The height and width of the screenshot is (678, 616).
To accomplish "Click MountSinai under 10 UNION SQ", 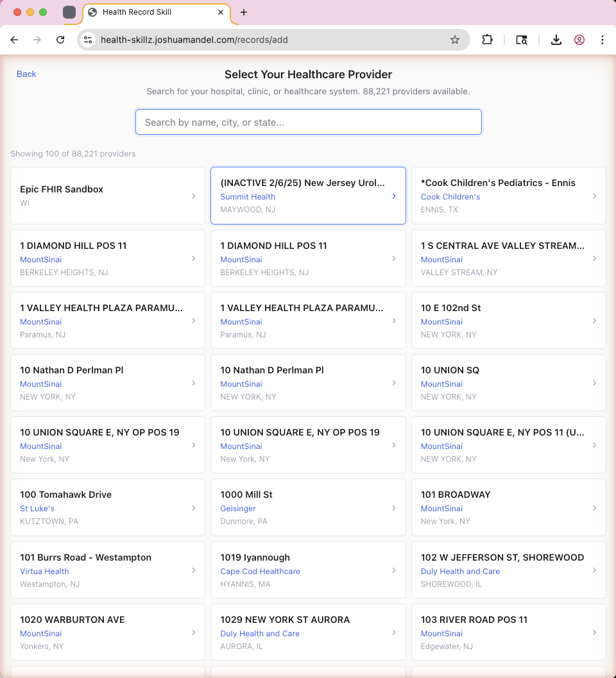I will click(441, 384).
